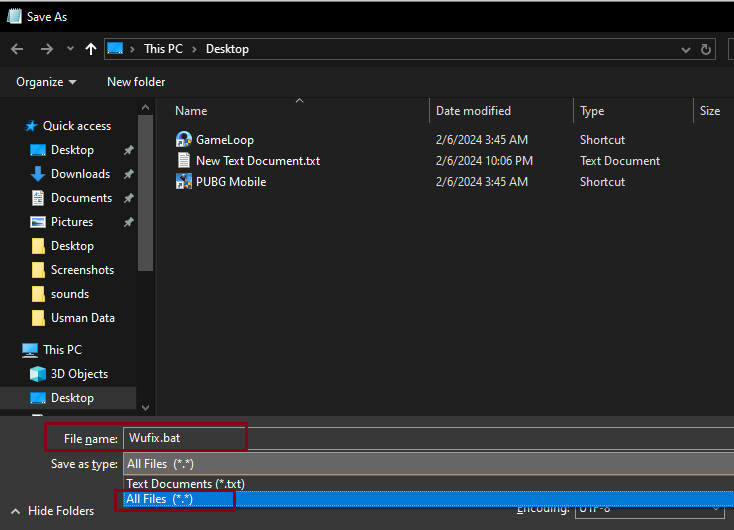Click the File name input field
The height and width of the screenshot is (530, 734).
pos(420,438)
